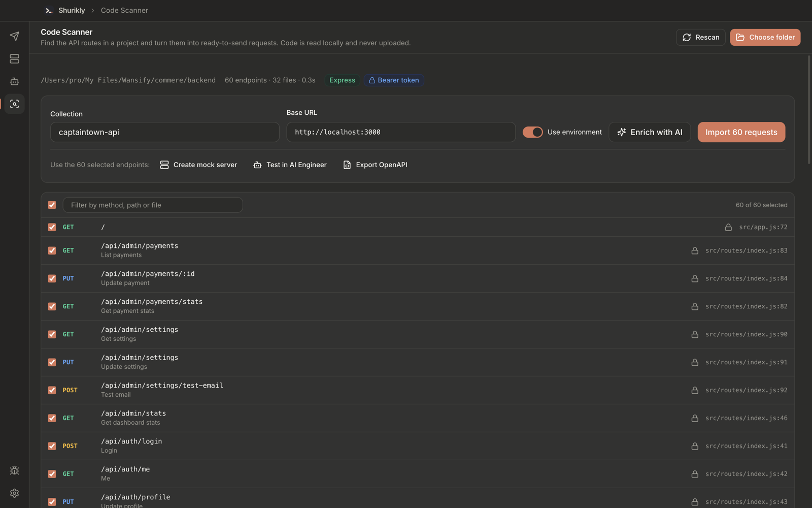This screenshot has height=508, width=812.
Task: Click the page vertical scrollbar
Action: coord(809,110)
